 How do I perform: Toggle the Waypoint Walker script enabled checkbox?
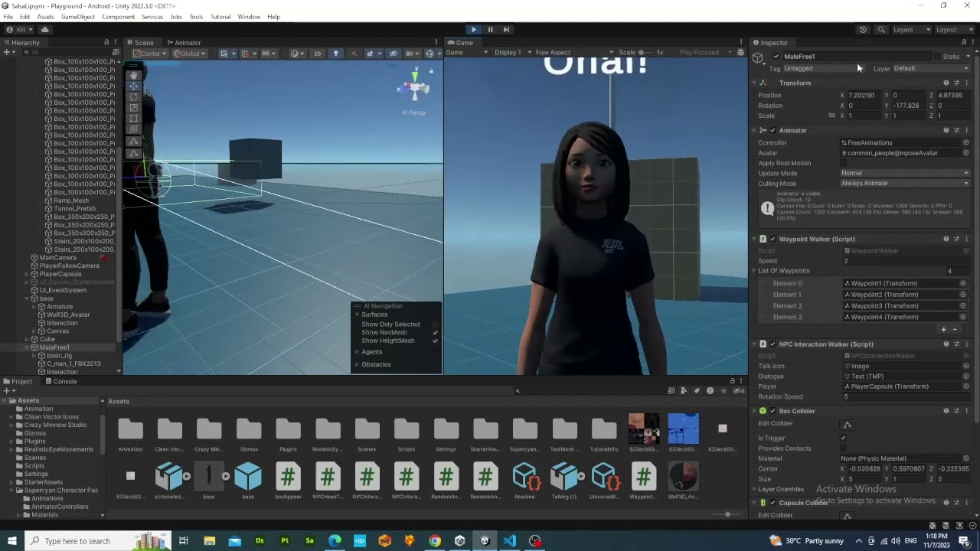tap(773, 240)
